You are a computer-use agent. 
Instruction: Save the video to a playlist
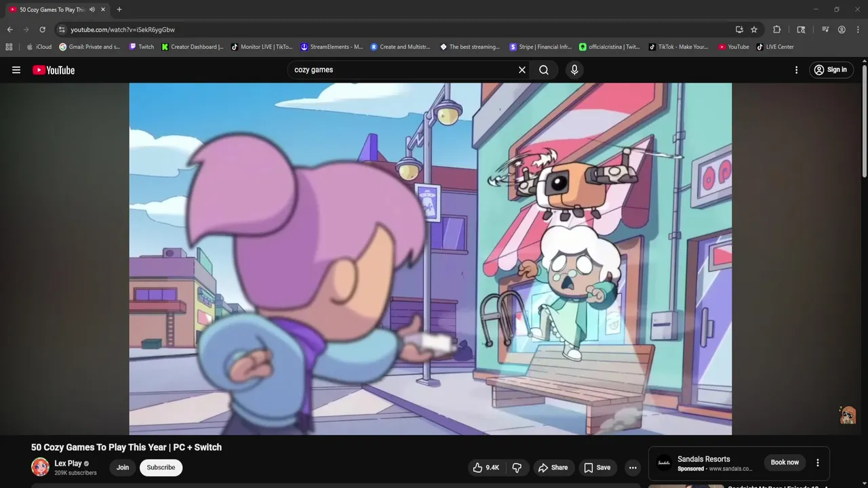(x=597, y=468)
